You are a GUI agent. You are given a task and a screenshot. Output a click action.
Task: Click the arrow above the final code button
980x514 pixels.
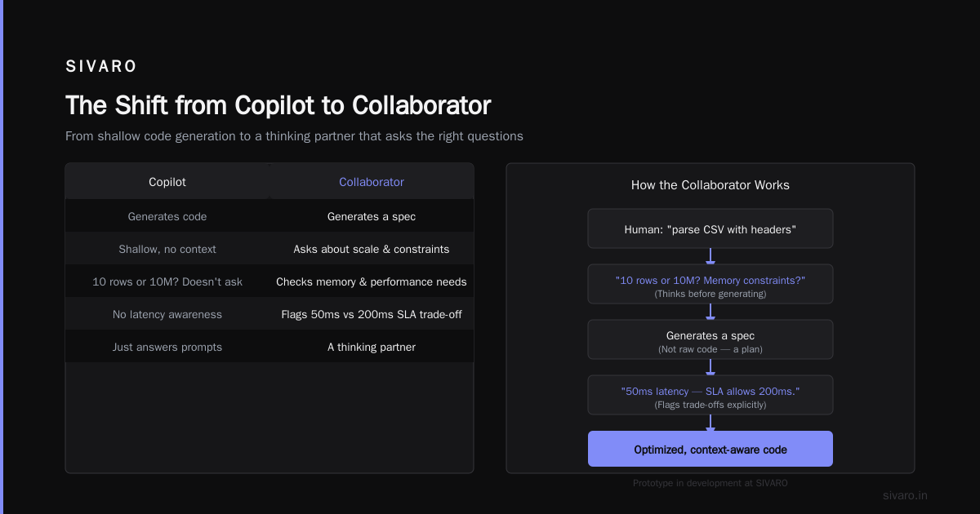click(710, 423)
